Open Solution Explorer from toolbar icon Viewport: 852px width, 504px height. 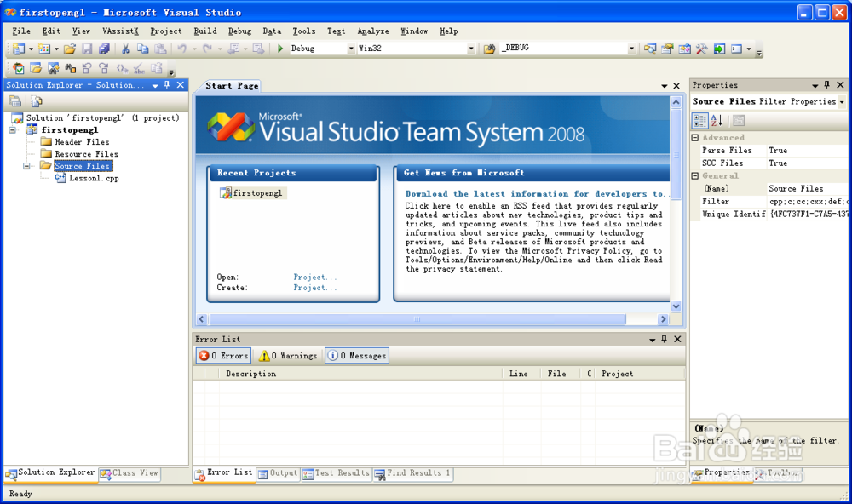[650, 49]
